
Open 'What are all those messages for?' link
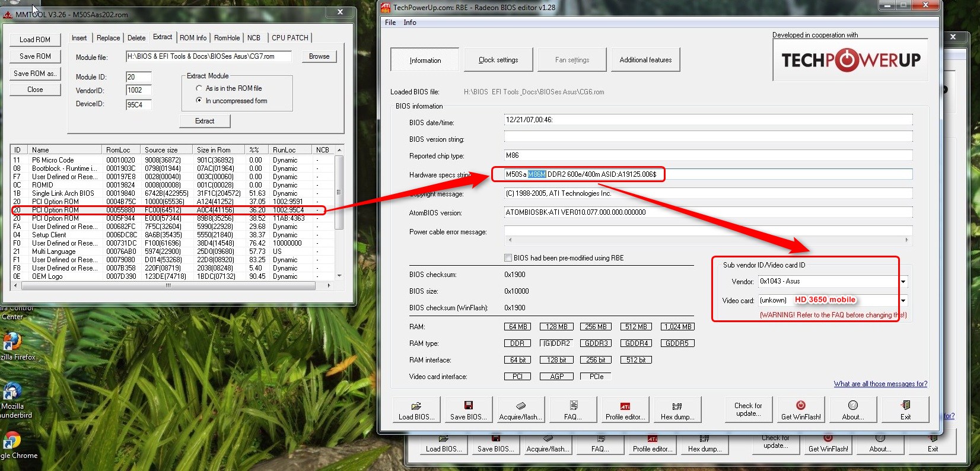click(x=880, y=384)
